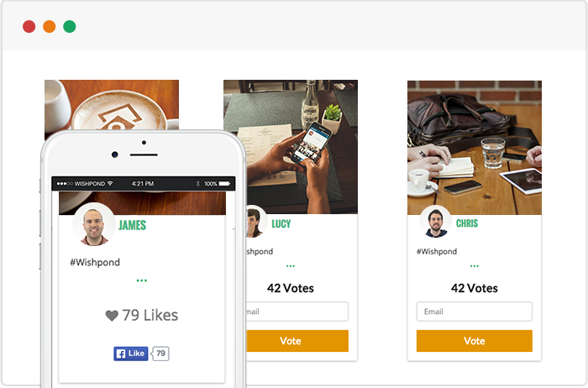This screenshot has height=388, width=588.
Task: Click the orange window dot
Action: coord(49,27)
